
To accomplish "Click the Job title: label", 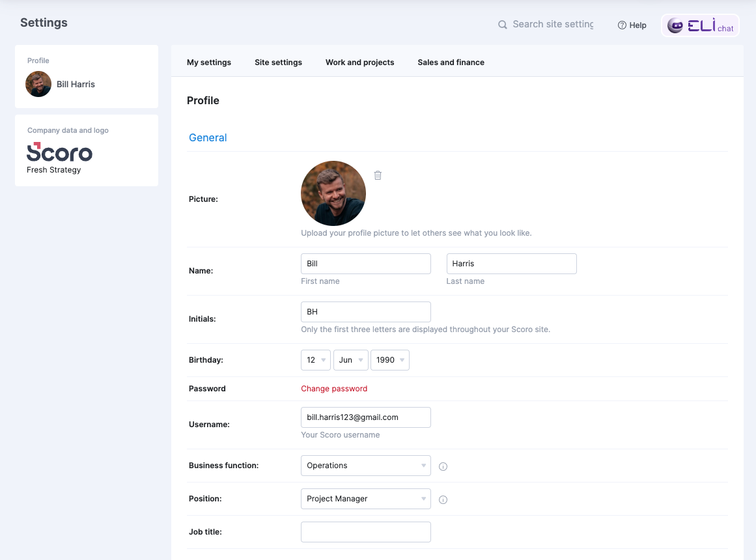I will [205, 532].
